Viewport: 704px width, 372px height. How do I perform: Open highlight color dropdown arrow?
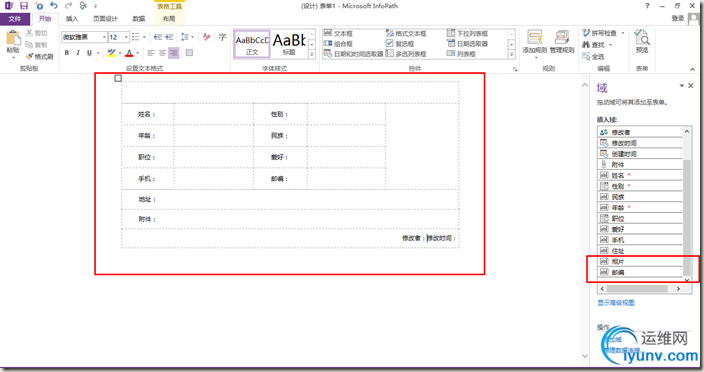click(120, 53)
